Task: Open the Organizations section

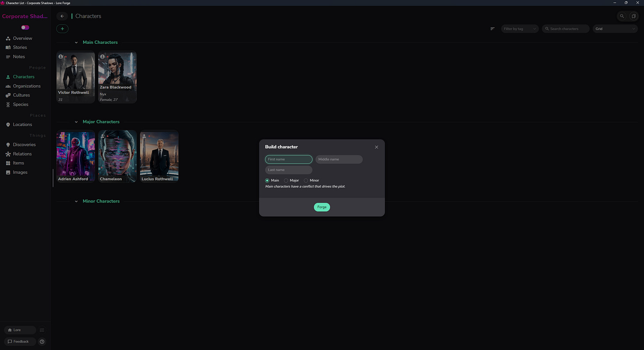Action: [27, 86]
